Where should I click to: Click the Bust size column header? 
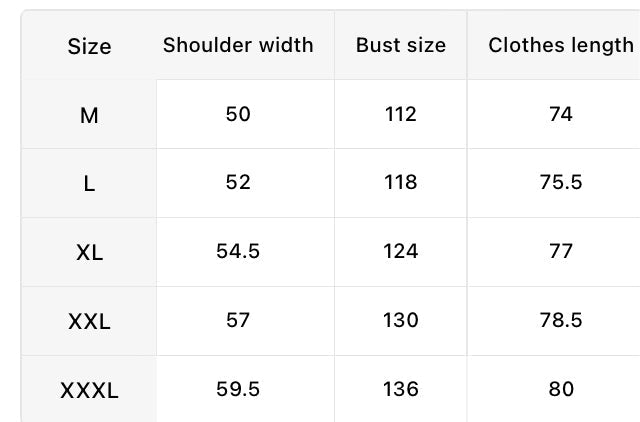pos(401,45)
